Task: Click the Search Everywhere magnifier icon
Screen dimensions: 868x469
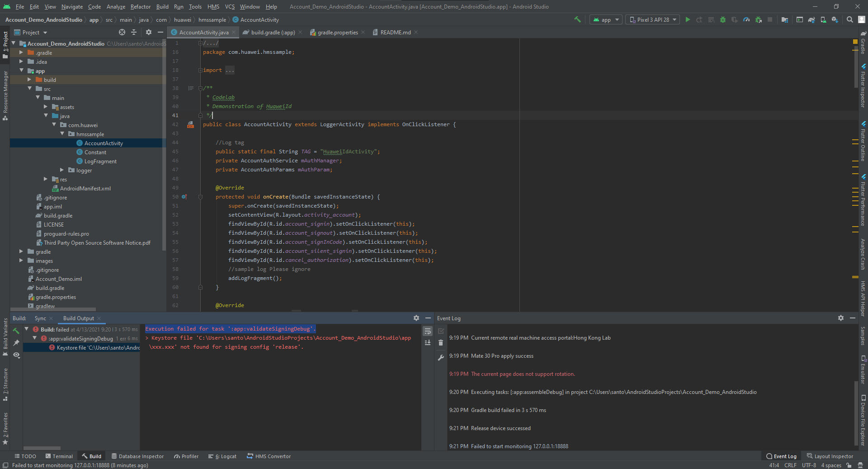Action: pos(849,20)
